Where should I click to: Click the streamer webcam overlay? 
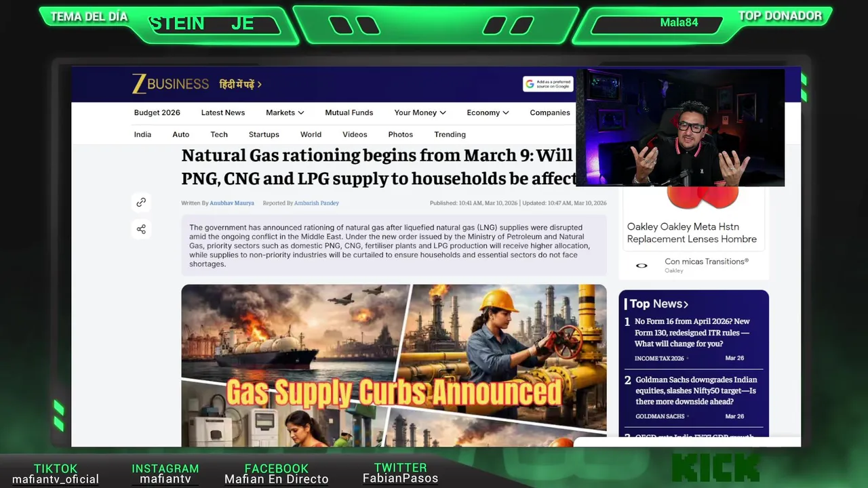click(x=680, y=127)
